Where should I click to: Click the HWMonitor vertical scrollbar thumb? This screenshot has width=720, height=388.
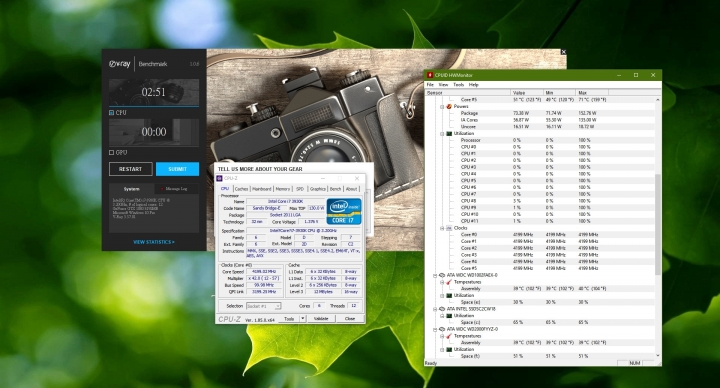[x=658, y=225]
